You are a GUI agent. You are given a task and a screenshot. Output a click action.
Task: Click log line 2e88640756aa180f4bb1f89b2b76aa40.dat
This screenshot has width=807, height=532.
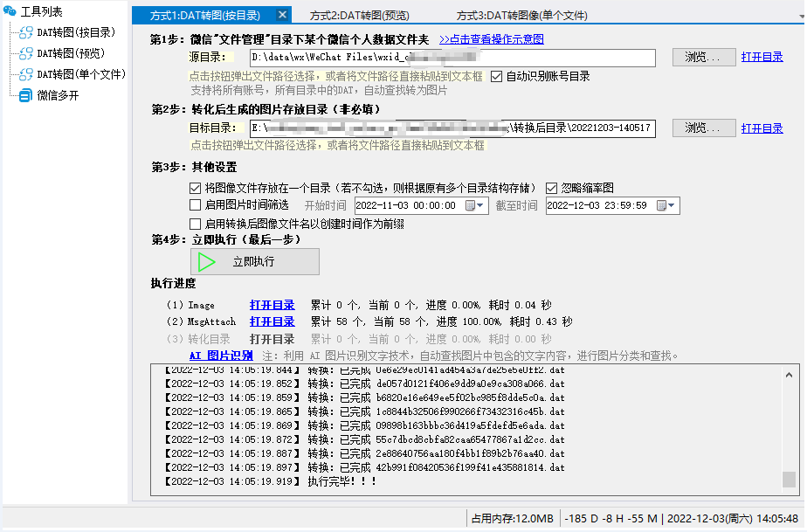tap(364, 453)
